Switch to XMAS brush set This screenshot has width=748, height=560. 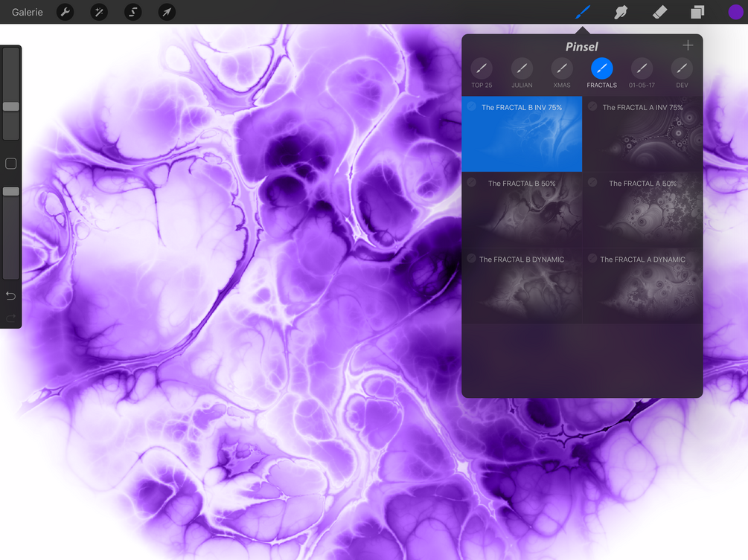(562, 73)
